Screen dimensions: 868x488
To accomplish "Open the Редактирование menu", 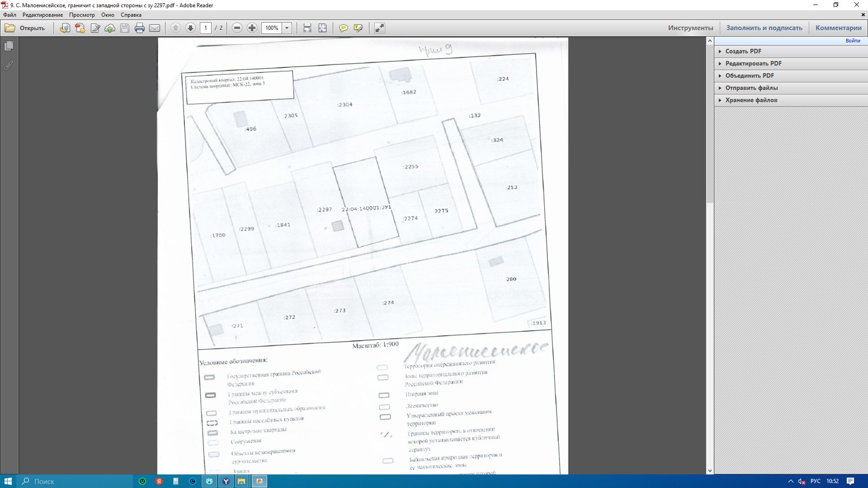I will pyautogui.click(x=42, y=15).
